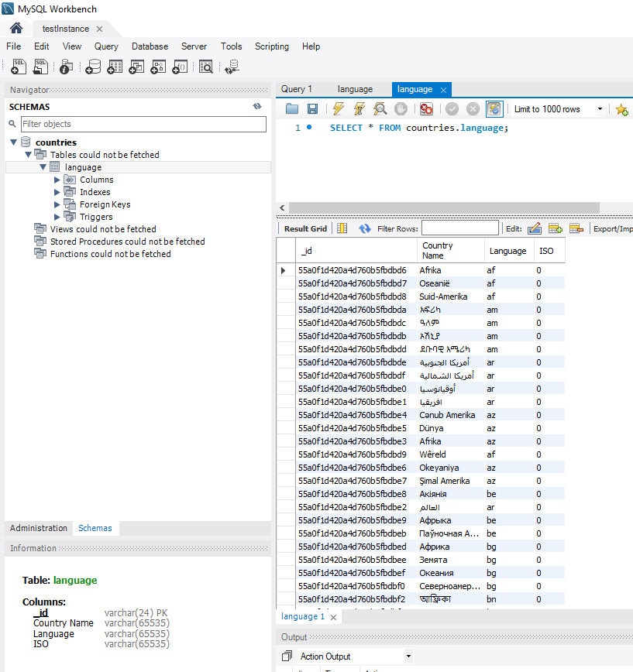Execute the SELECT query with the lightning bolt
This screenshot has width=633, height=672.
[x=339, y=109]
